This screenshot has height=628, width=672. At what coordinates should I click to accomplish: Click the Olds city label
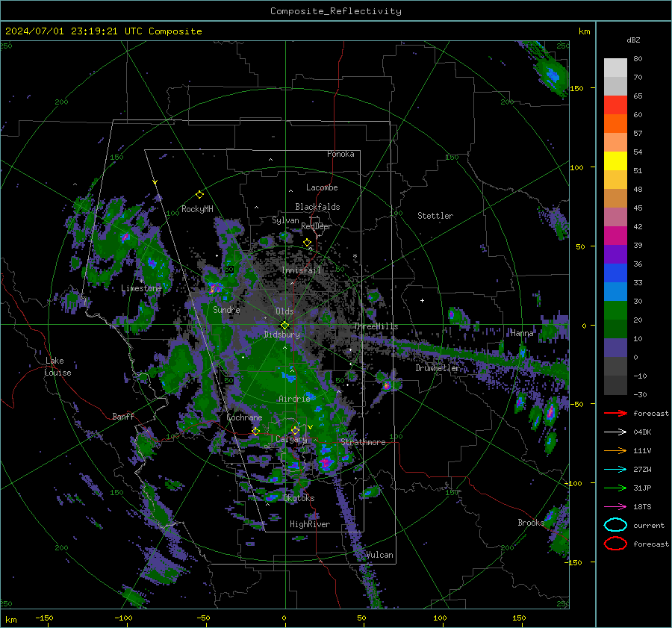tap(284, 311)
